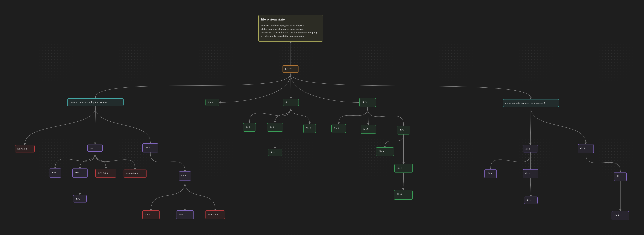The height and width of the screenshot is (235, 644).
Task: Click the green 'file 2' node
Action: pyautogui.click(x=368, y=129)
